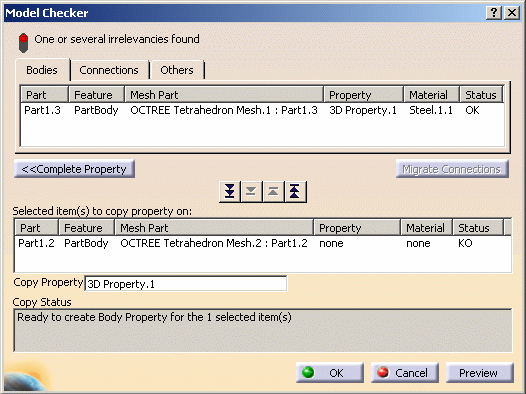Click the Material header in lower table
The width and height of the screenshot is (526, 394).
point(427,228)
